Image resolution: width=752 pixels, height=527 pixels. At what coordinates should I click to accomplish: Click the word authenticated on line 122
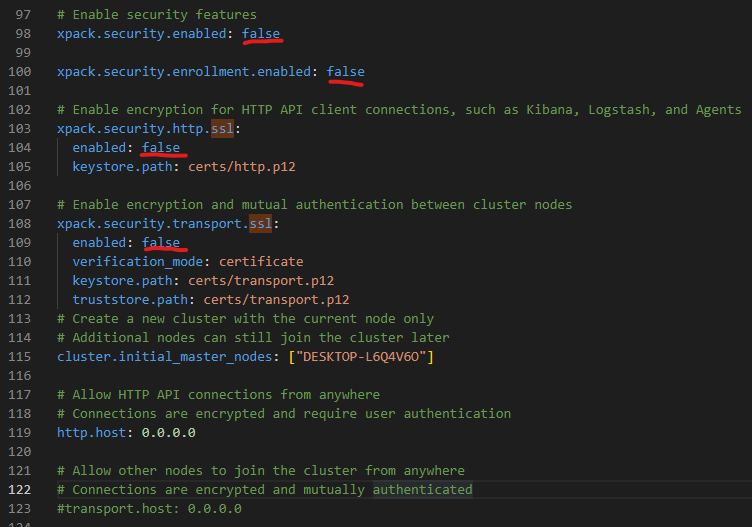click(x=422, y=489)
